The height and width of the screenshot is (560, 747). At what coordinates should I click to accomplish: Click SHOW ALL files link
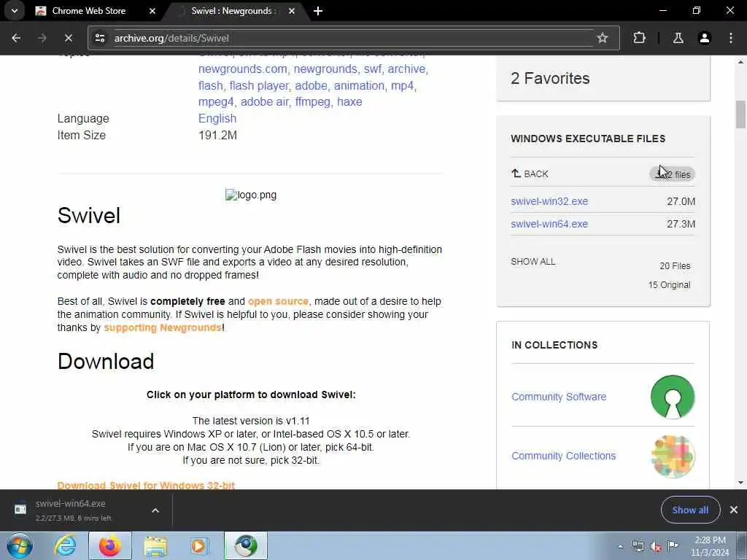tap(533, 262)
